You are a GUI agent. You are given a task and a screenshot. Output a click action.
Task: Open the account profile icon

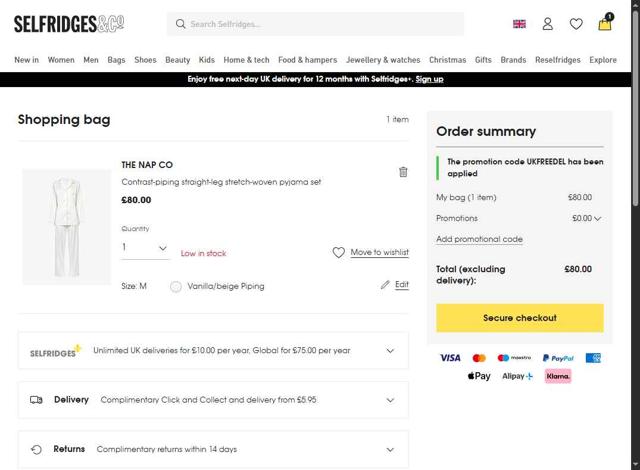click(548, 24)
